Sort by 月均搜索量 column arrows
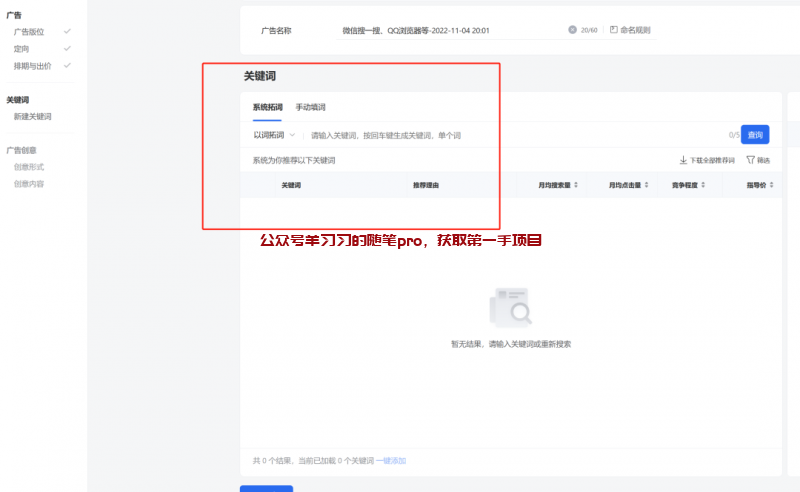 [x=576, y=185]
